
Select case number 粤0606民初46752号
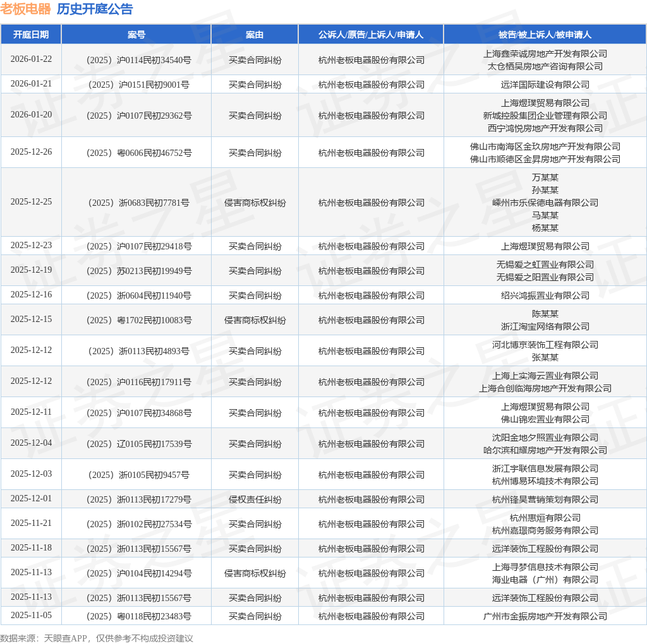click(x=138, y=153)
